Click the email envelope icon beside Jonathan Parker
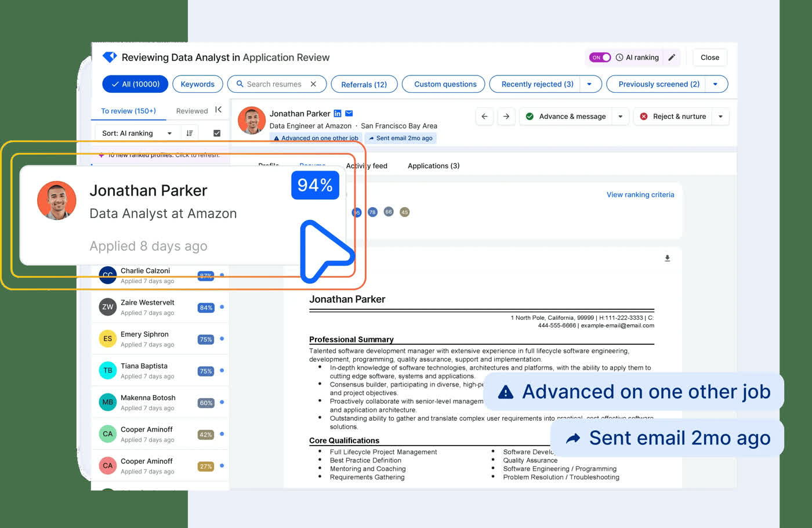This screenshot has width=812, height=528. coord(349,113)
